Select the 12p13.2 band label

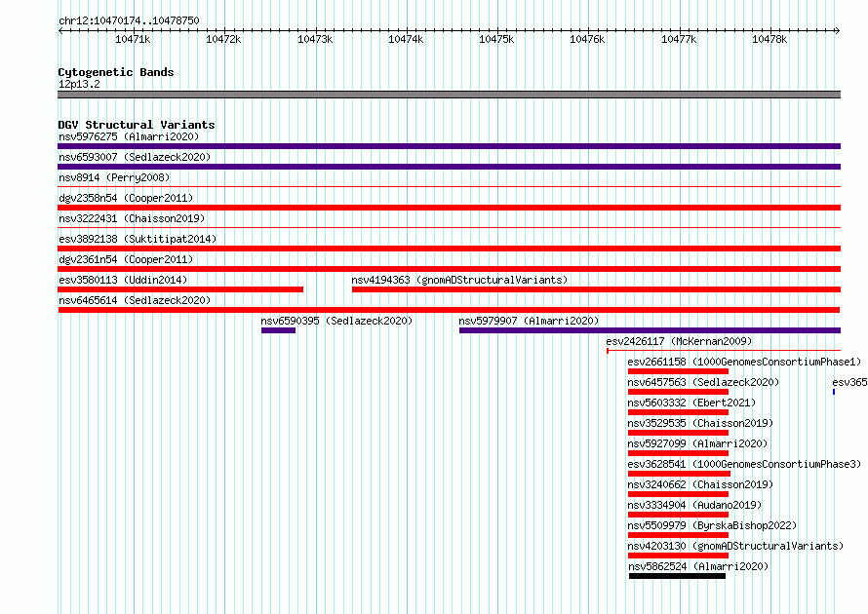[x=79, y=84]
